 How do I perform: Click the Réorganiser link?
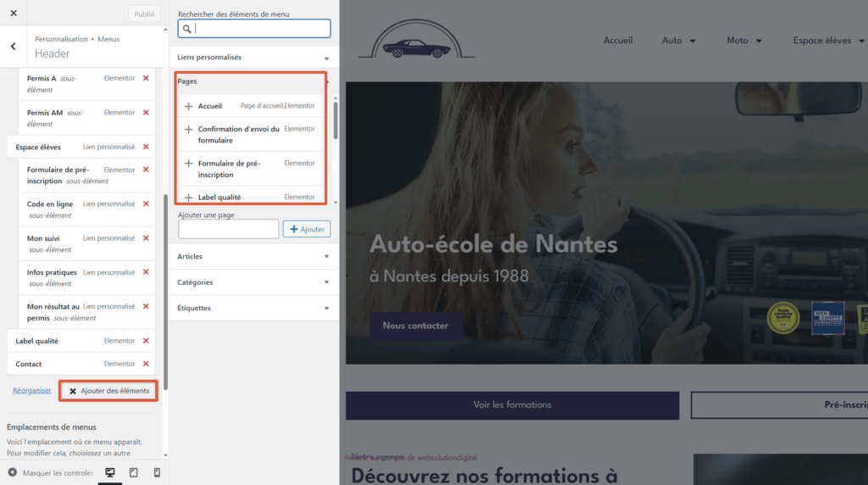coord(32,391)
